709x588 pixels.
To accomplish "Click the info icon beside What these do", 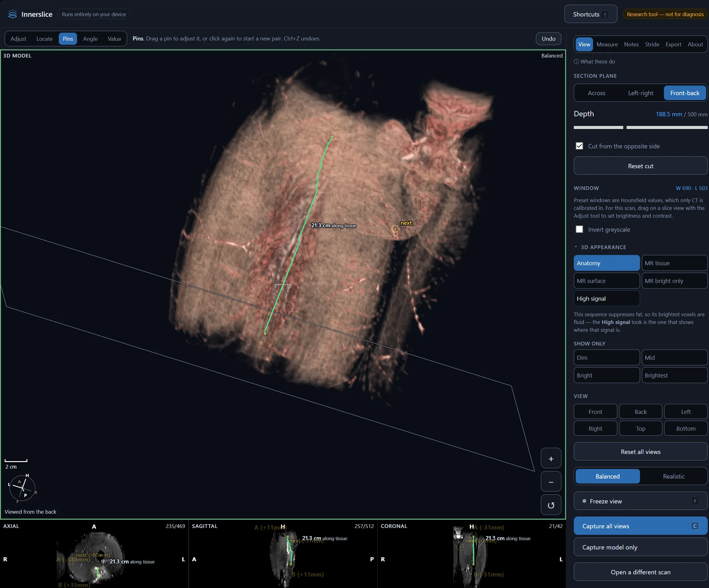I will click(x=576, y=62).
